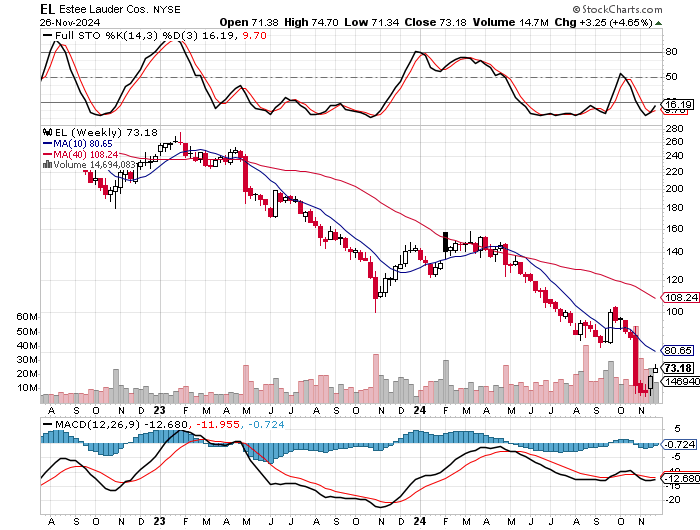Click the Open 71.38 value

pyautogui.click(x=249, y=22)
